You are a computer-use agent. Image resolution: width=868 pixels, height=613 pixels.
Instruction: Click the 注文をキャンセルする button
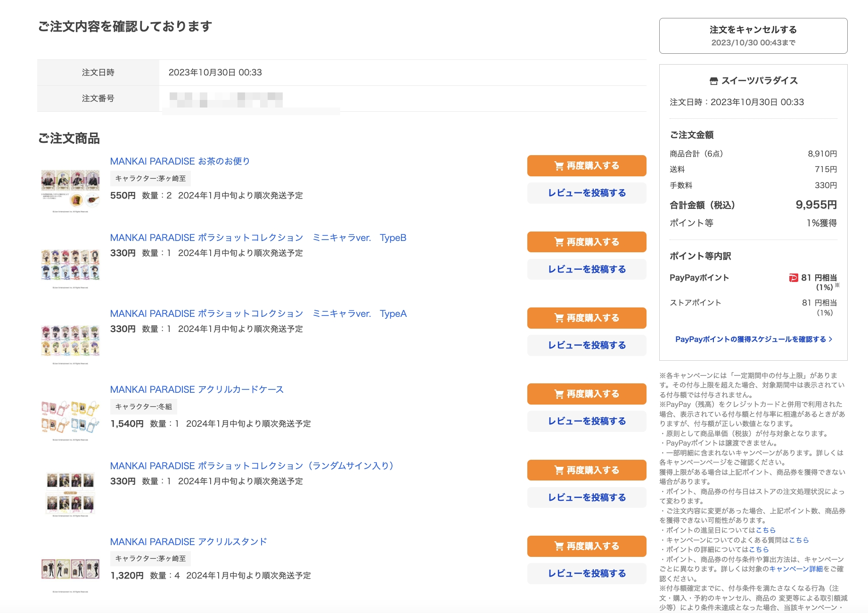pyautogui.click(x=753, y=36)
